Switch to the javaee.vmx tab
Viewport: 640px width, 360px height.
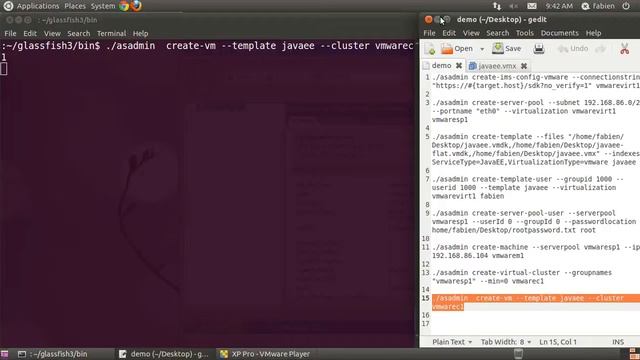point(497,66)
